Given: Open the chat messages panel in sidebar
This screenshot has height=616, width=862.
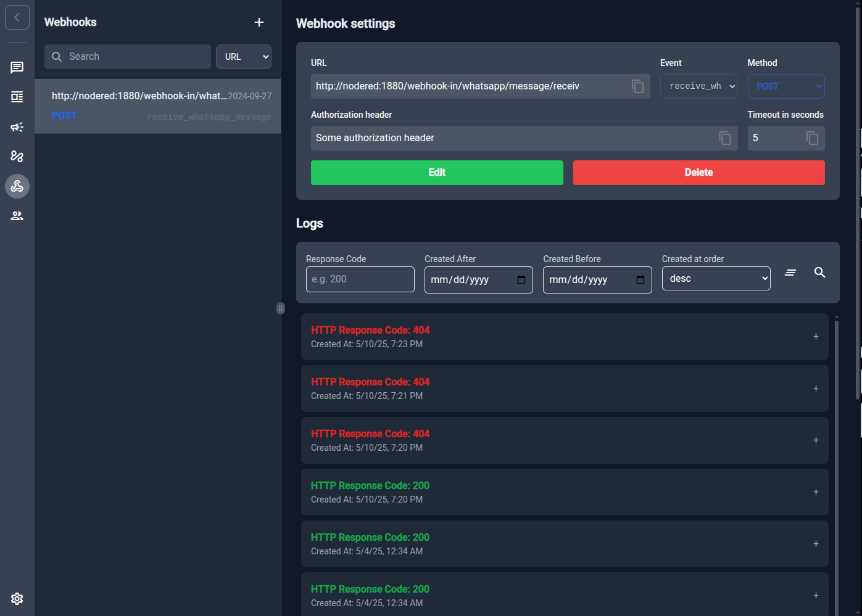Looking at the screenshot, I should click(17, 67).
